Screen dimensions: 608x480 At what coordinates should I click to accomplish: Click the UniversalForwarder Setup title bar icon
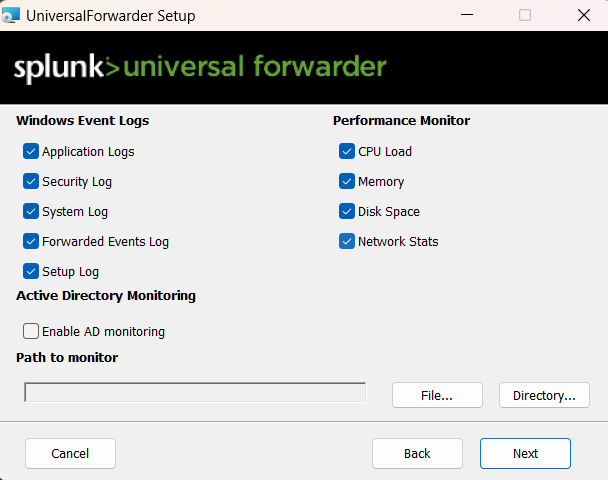tap(10, 16)
